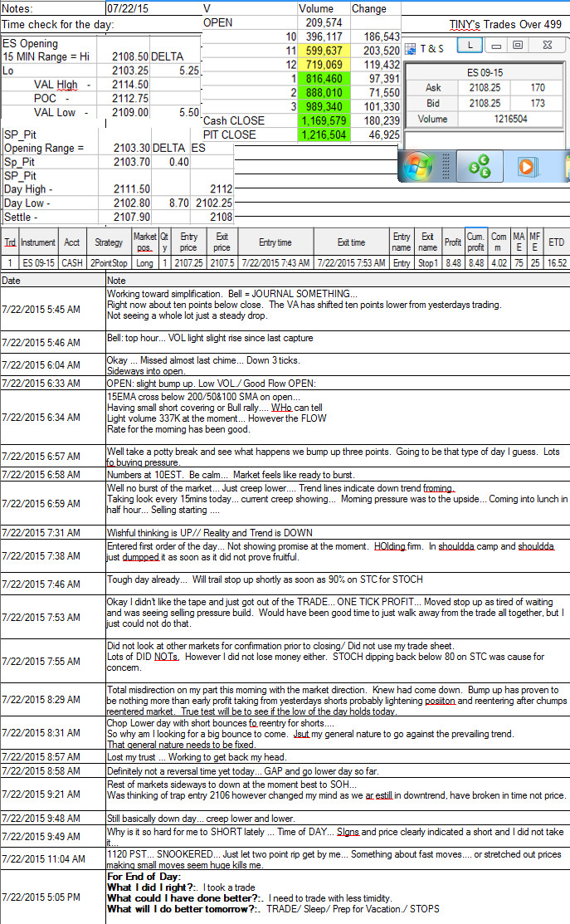Click the Date column header in notes table

(x=53, y=281)
